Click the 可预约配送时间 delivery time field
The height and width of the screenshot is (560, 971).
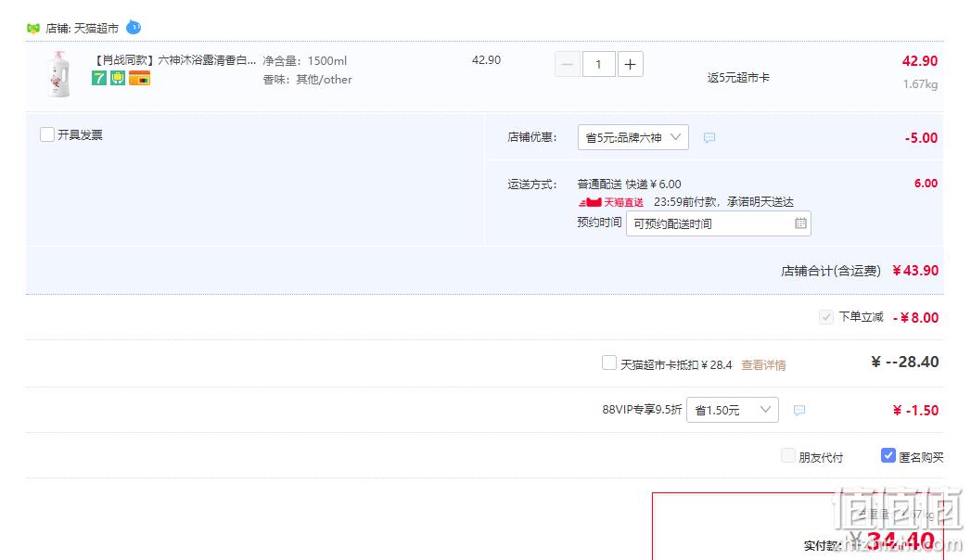(x=719, y=223)
